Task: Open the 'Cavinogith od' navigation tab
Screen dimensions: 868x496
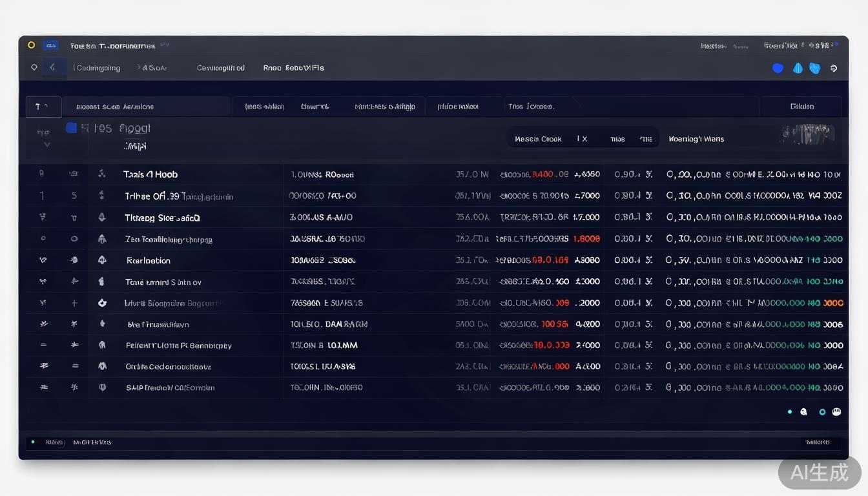Action: coord(221,68)
